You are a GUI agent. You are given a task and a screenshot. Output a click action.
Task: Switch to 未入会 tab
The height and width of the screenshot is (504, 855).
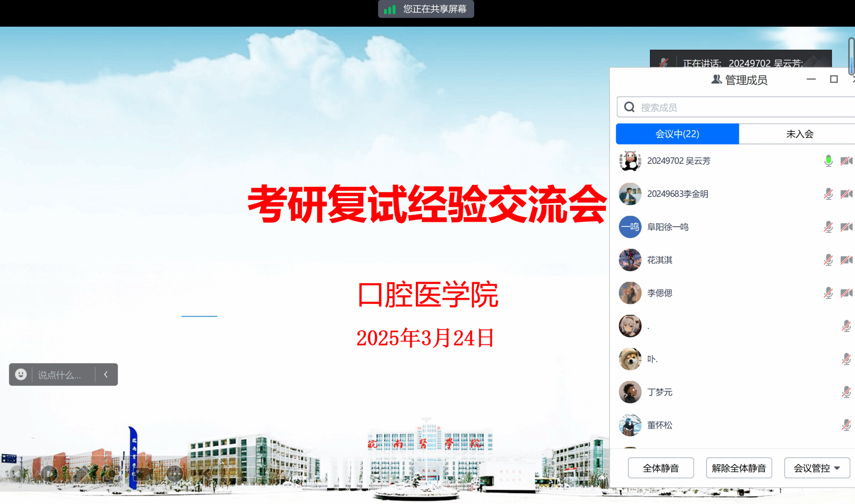[799, 134]
